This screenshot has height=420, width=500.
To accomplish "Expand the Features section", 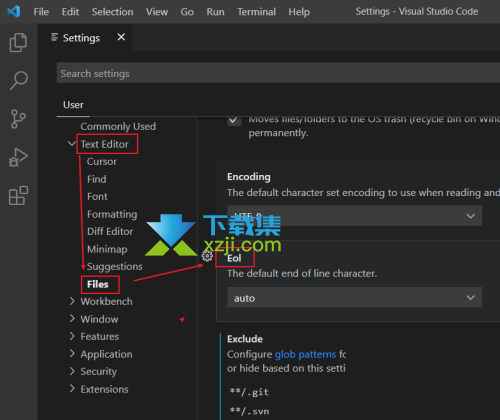I will (x=72, y=336).
